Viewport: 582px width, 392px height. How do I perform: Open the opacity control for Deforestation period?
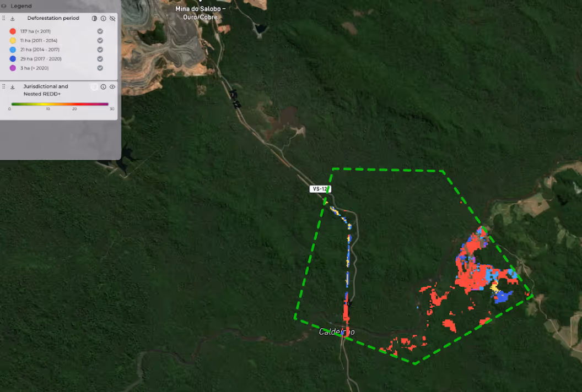(x=94, y=18)
